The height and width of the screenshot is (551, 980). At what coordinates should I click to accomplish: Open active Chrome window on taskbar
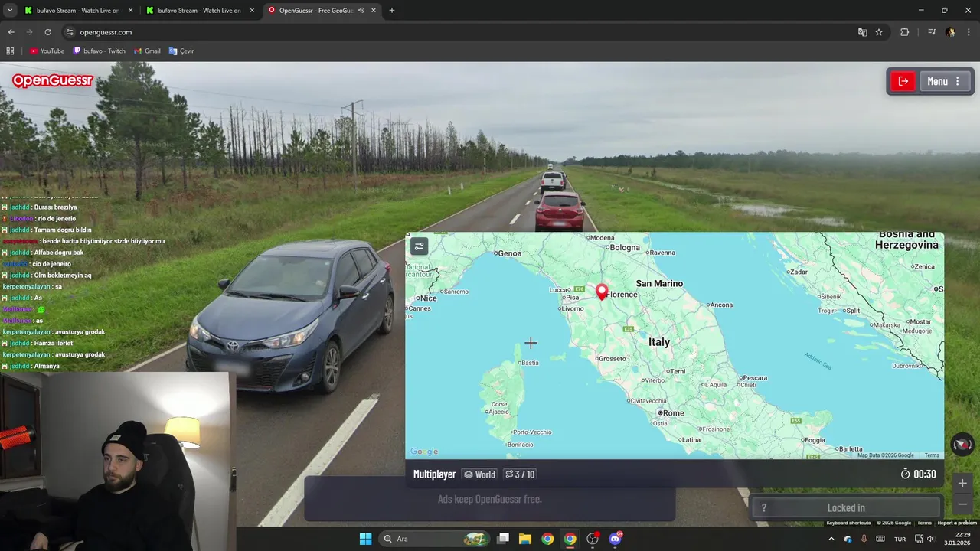[x=570, y=539]
